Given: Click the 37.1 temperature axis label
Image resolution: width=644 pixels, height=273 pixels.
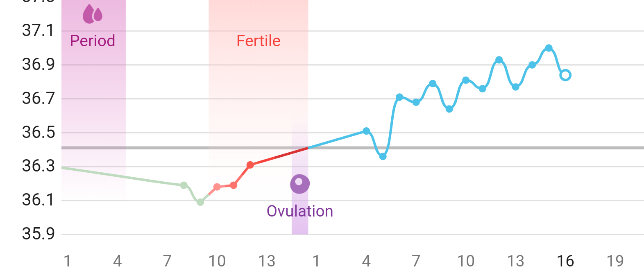Looking at the screenshot, I should click(38, 31).
